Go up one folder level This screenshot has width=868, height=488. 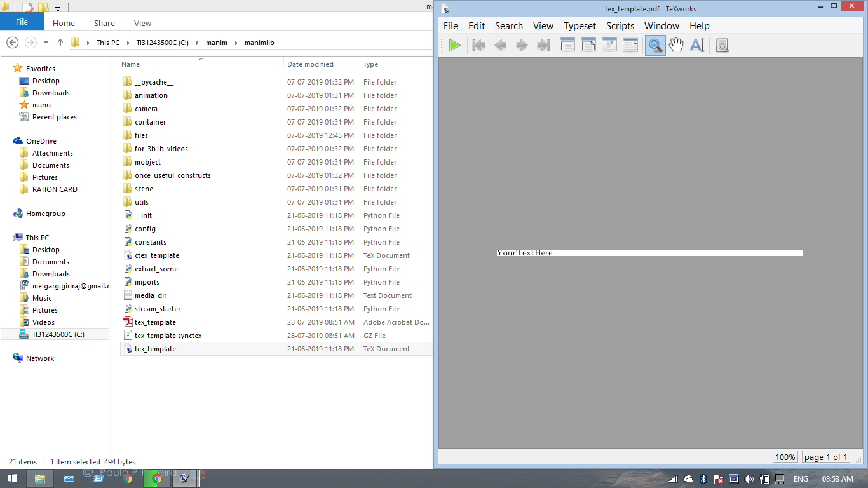coord(60,43)
